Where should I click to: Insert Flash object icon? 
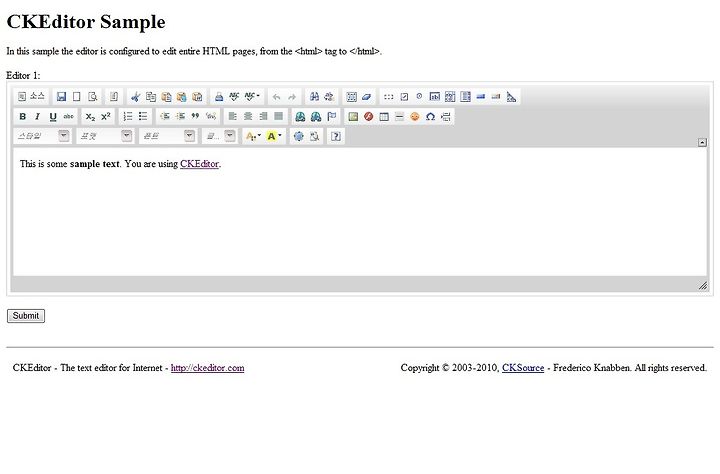coord(368,117)
